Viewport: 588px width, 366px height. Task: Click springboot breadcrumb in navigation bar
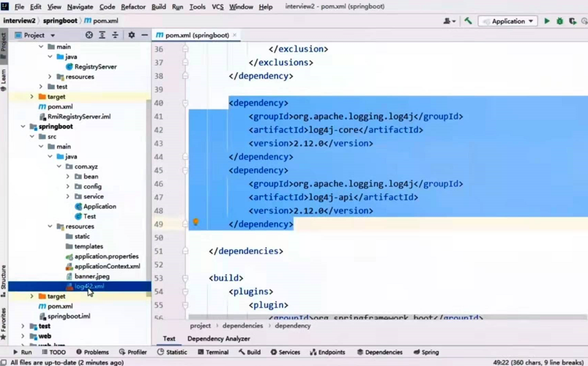pyautogui.click(x=60, y=20)
